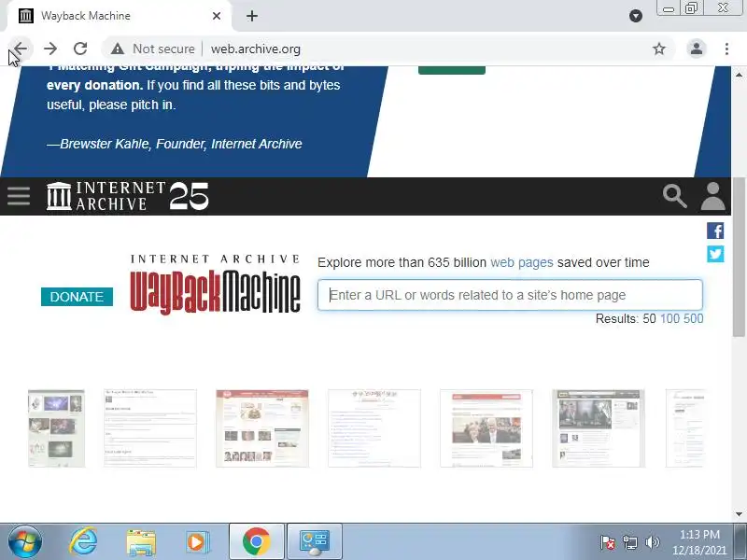Open the fourth thumbnail with blue link list

coord(374,428)
